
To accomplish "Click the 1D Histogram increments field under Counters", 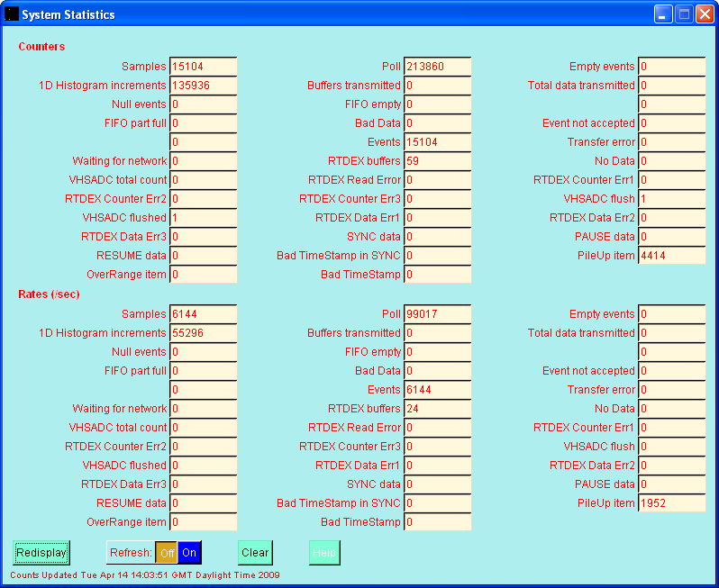I will 203,86.
